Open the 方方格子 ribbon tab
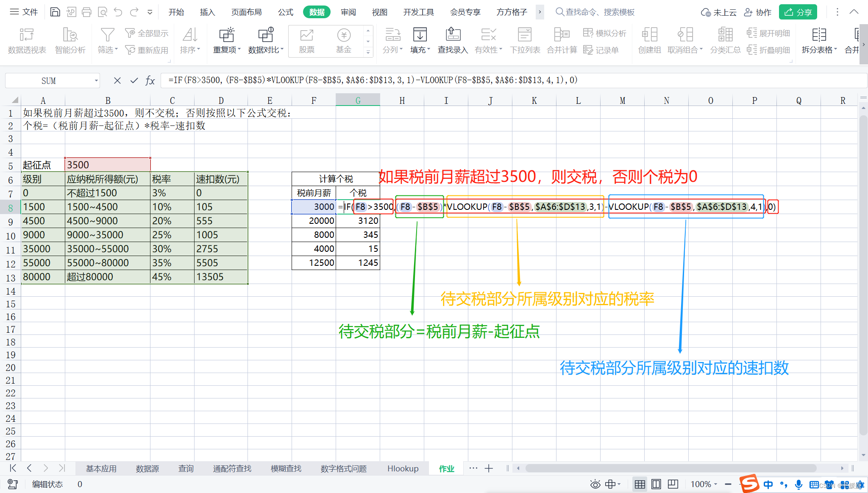Screen dimensions: 868x493 tap(512, 12)
